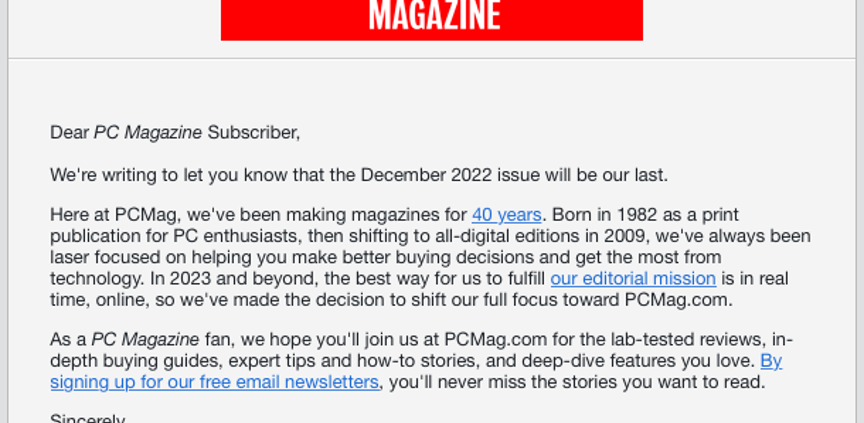
Task: Click the "Dear PC Magazine Subscriber" greeting
Action: pyautogui.click(x=175, y=132)
